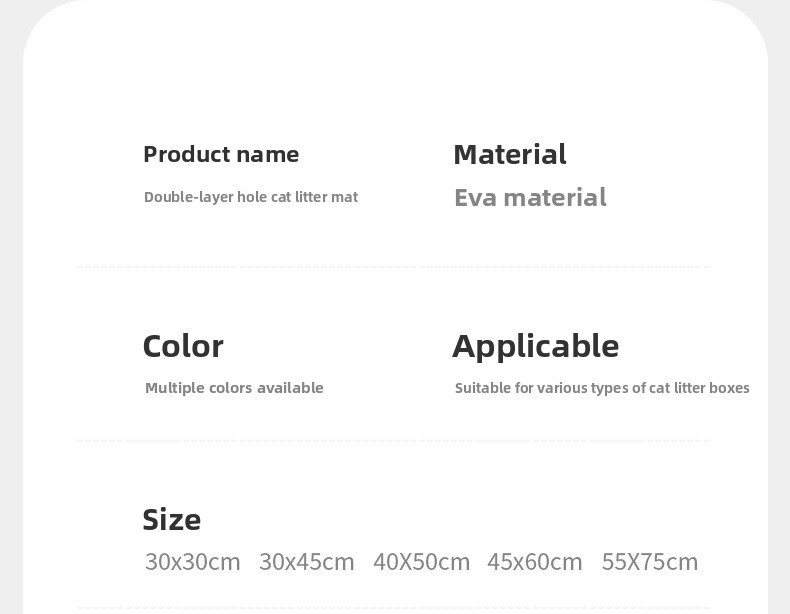Select the 30x30cm size option
The width and height of the screenshot is (790, 614).
pos(193,562)
